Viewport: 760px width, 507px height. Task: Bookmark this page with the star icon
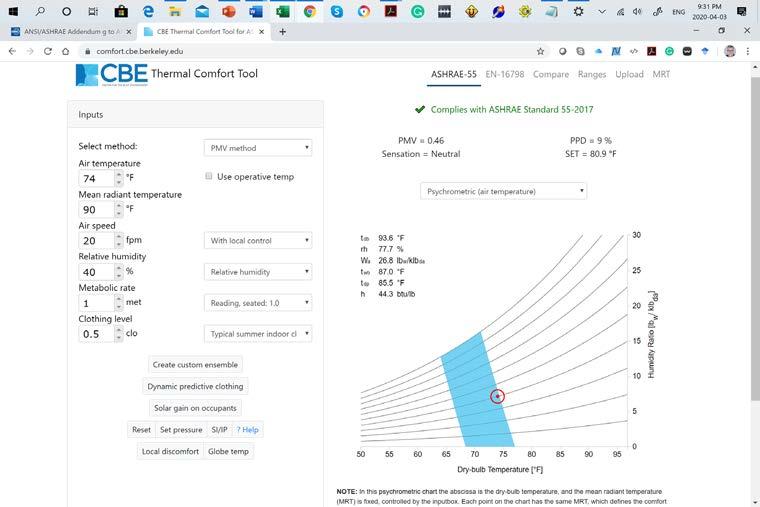click(540, 51)
